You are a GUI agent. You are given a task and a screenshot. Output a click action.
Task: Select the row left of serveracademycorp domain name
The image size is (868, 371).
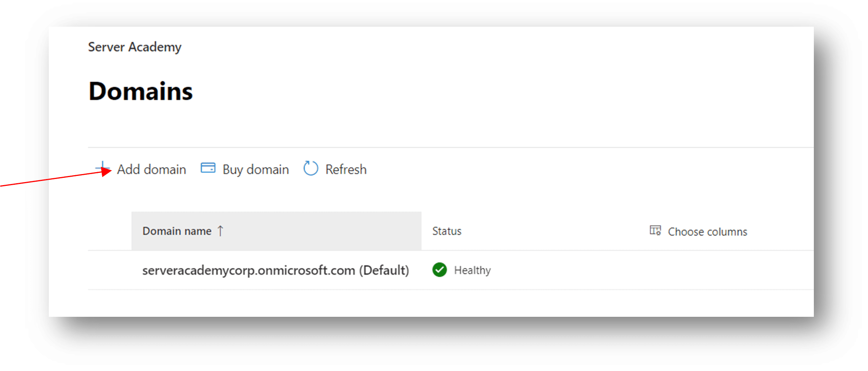(110, 270)
